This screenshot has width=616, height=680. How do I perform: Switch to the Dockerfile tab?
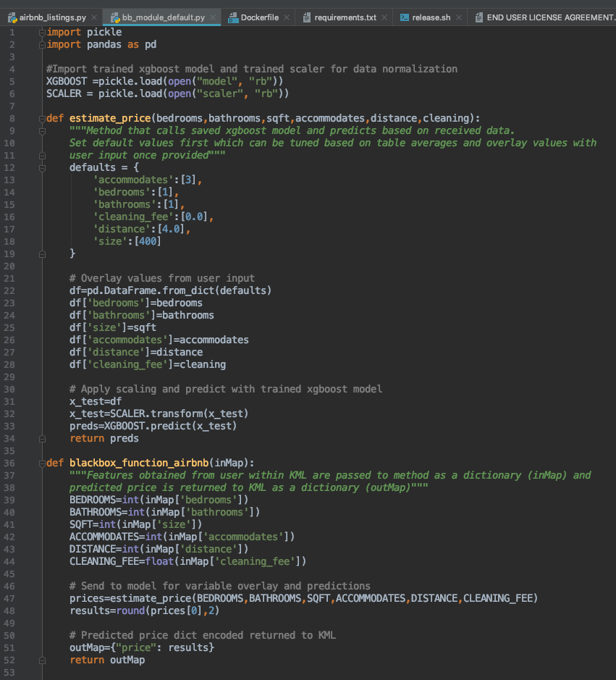click(258, 17)
